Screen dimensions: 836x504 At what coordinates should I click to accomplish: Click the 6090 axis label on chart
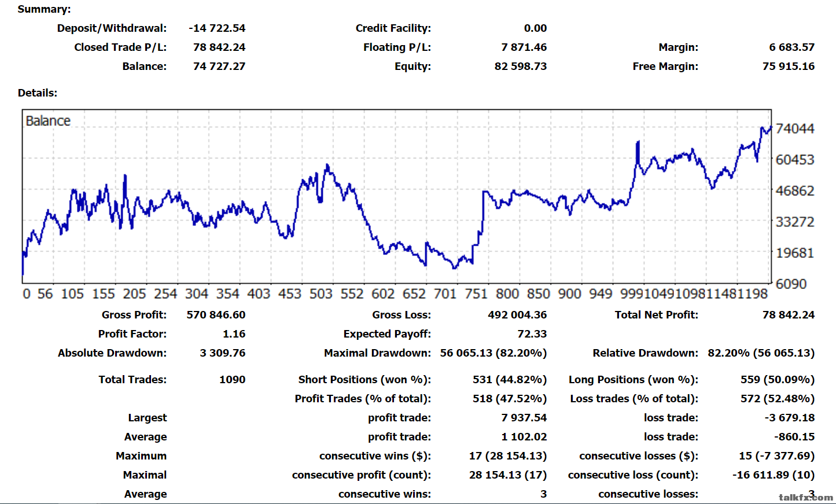click(x=791, y=284)
